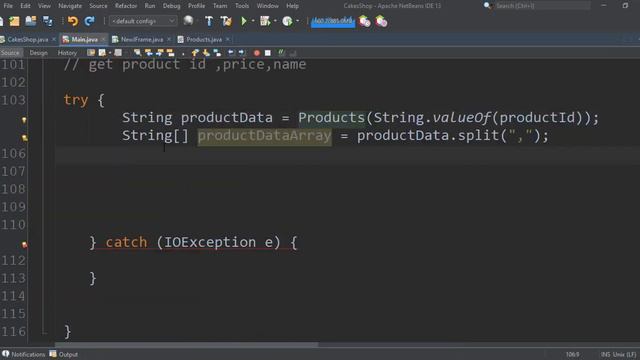Click the last profiler icon in toolbar
640x360 pixels.
point(381,21)
